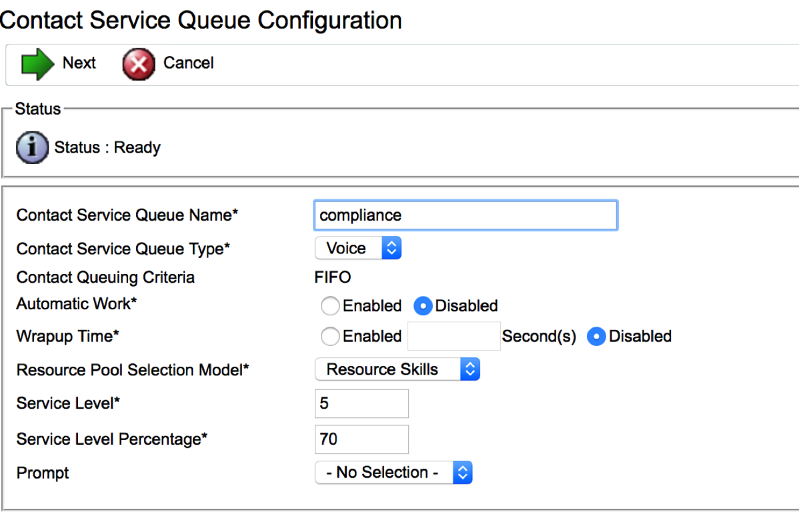
Task: Enable Automatic Work radio option
Action: pos(330,306)
